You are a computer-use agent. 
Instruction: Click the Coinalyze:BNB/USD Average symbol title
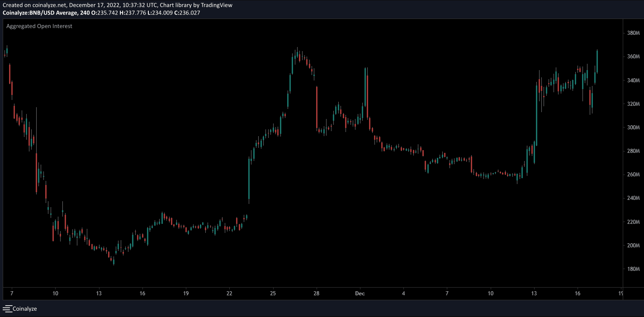pos(40,13)
